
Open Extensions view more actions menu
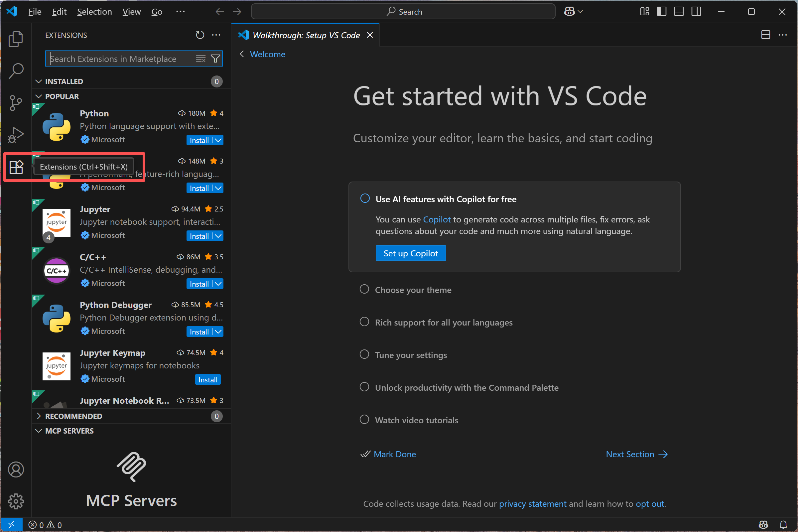[x=216, y=35]
